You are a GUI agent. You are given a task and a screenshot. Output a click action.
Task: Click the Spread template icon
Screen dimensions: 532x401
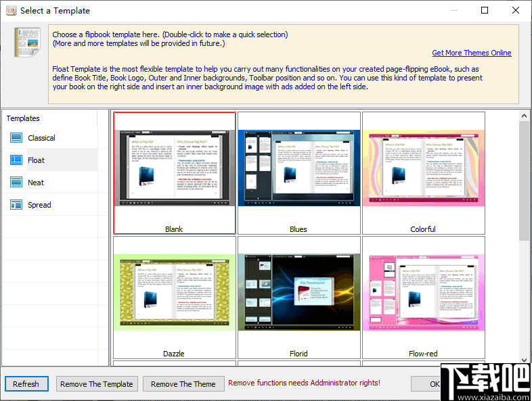(x=16, y=205)
